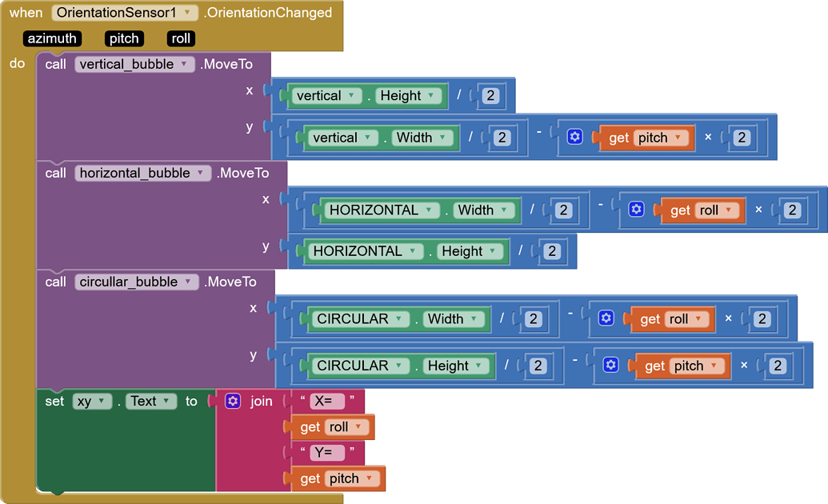Click the azimuth event parameter
The height and width of the screenshot is (504, 828).
coord(52,38)
